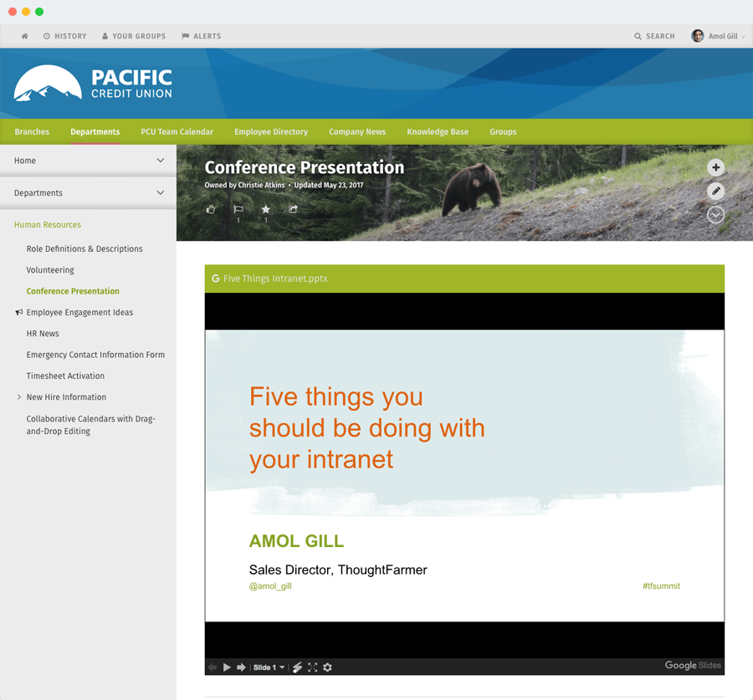This screenshot has height=700, width=753.
Task: Switch to the Branches tab
Action: [32, 131]
